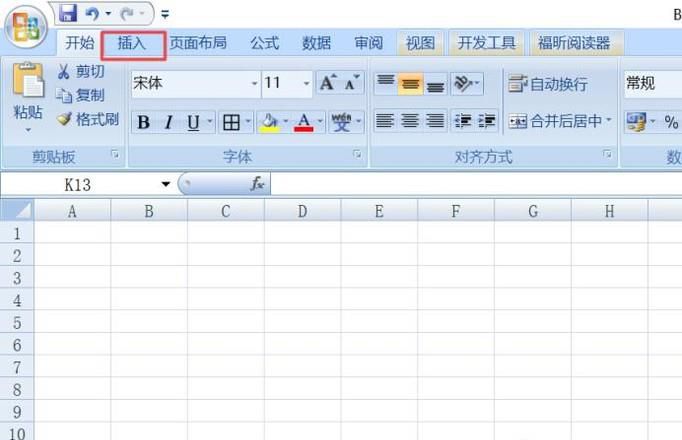Align text left
Screen dimensions: 682x440
[x=385, y=120]
